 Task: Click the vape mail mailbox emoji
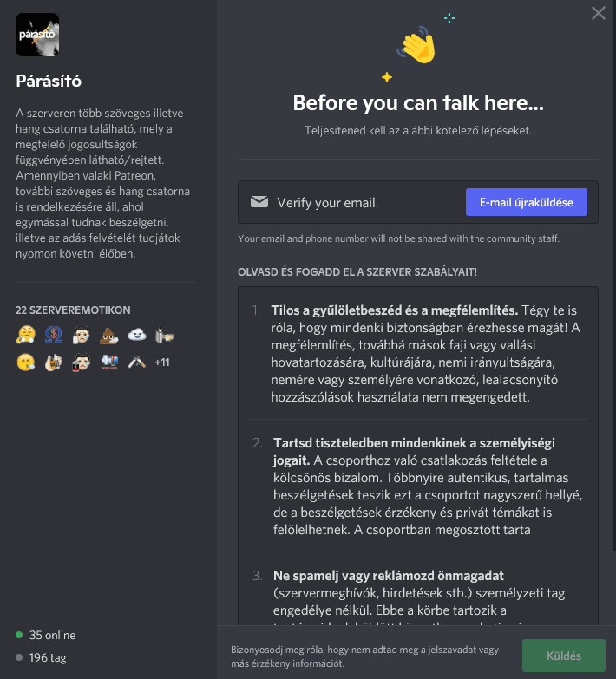point(108,362)
